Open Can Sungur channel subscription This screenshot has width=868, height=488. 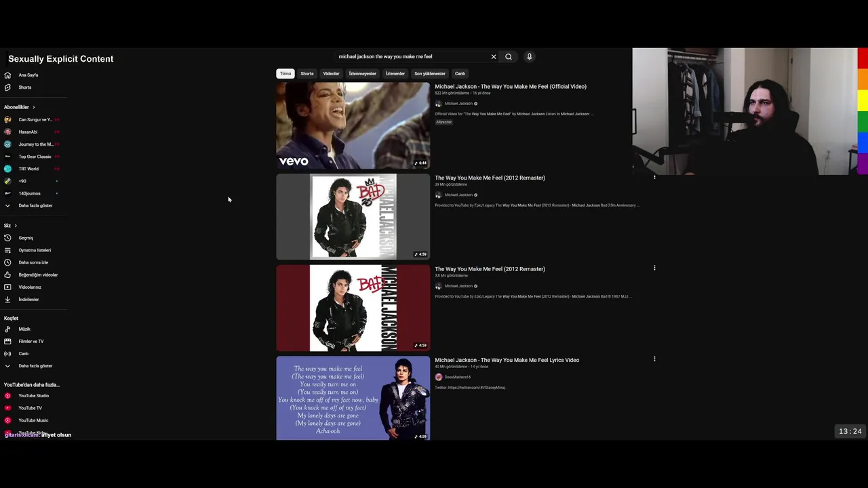35,120
